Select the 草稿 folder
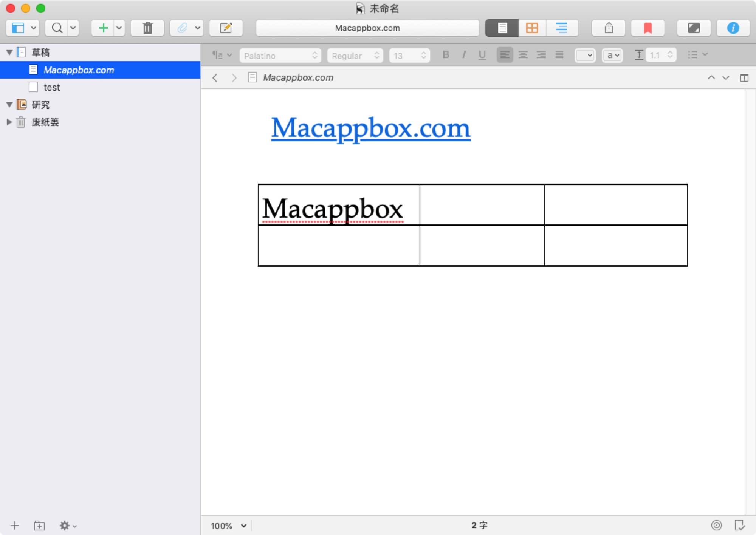Image resolution: width=756 pixels, height=535 pixels. click(x=40, y=53)
